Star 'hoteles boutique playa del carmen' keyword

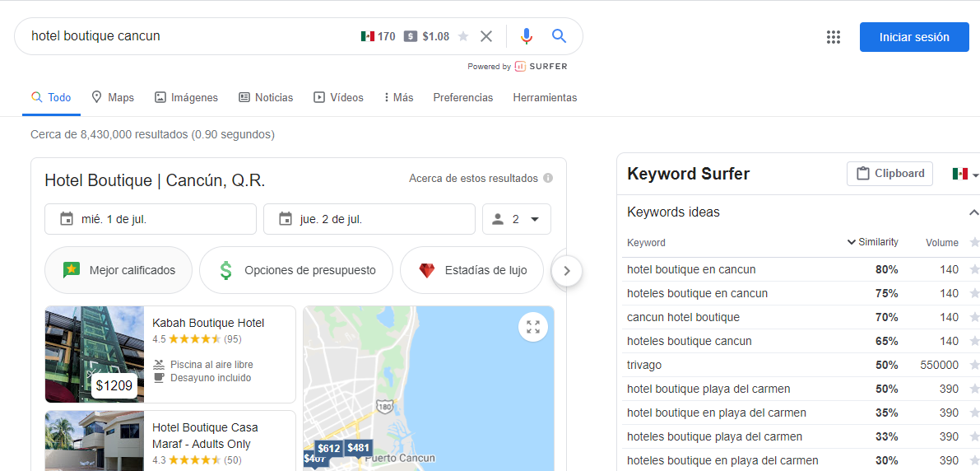[x=973, y=436]
